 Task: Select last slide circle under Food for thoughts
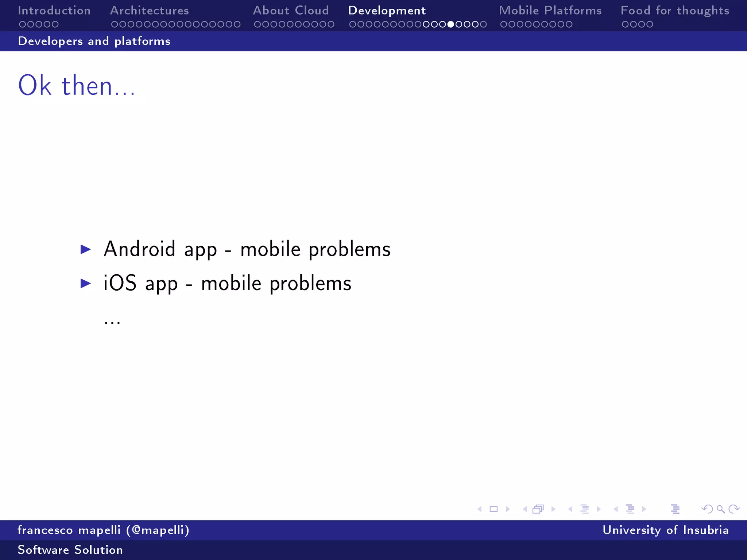[650, 24]
